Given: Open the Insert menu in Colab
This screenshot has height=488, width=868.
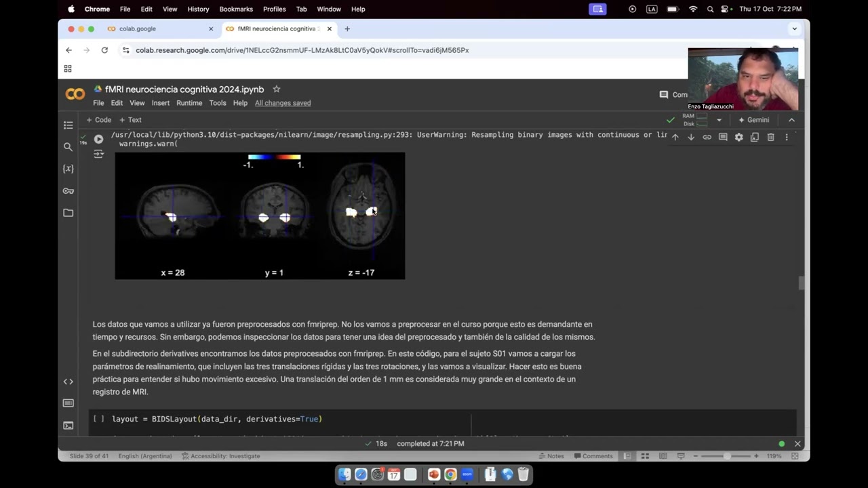Looking at the screenshot, I should tap(161, 103).
